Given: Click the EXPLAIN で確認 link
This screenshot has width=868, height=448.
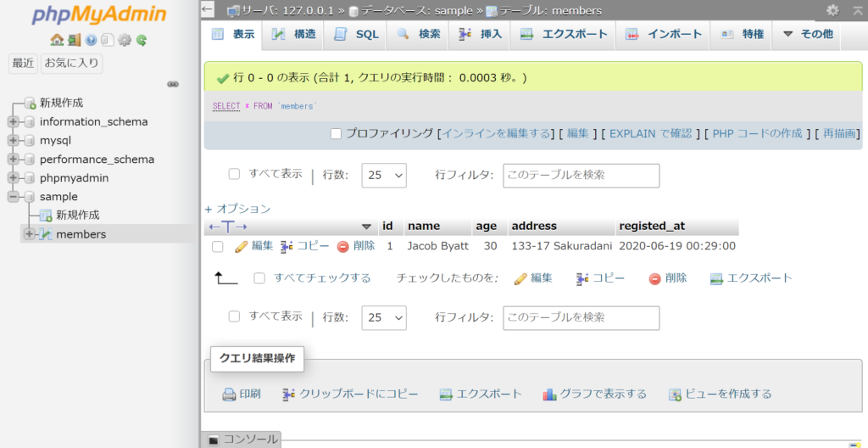Looking at the screenshot, I should 650,133.
